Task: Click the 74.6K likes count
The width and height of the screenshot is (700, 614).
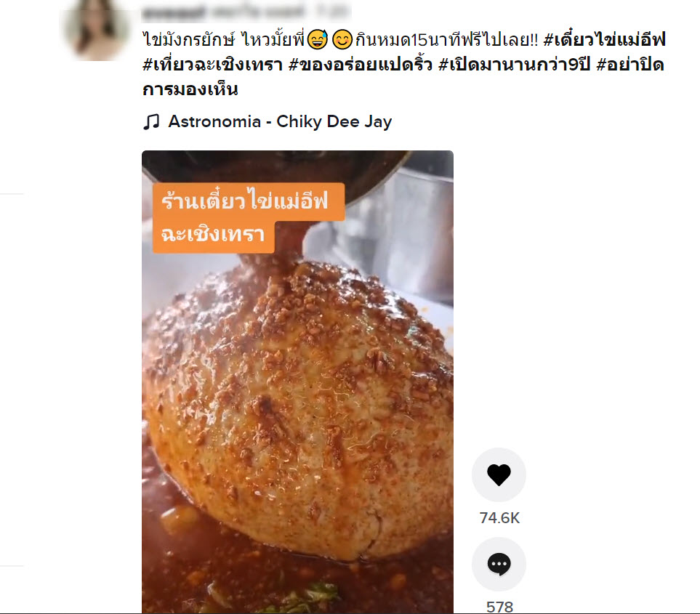Action: 499,517
